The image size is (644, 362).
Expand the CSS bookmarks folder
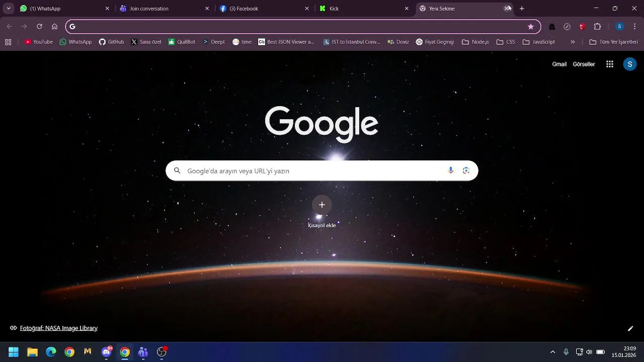(506, 42)
